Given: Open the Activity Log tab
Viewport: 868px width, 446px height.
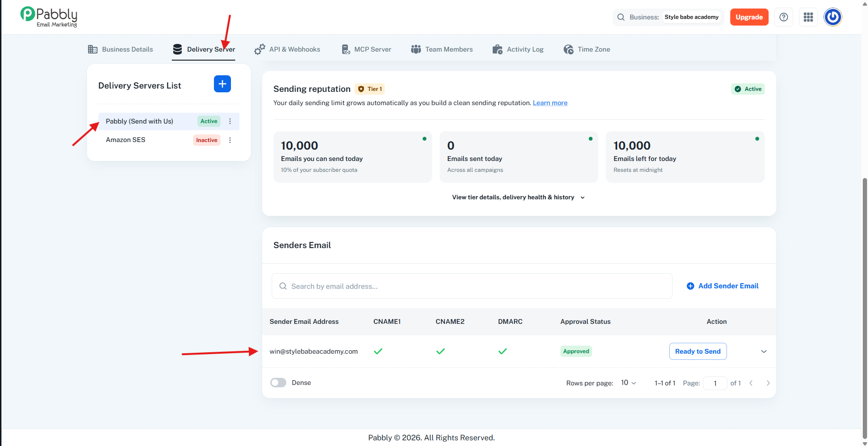Looking at the screenshot, I should (x=518, y=49).
